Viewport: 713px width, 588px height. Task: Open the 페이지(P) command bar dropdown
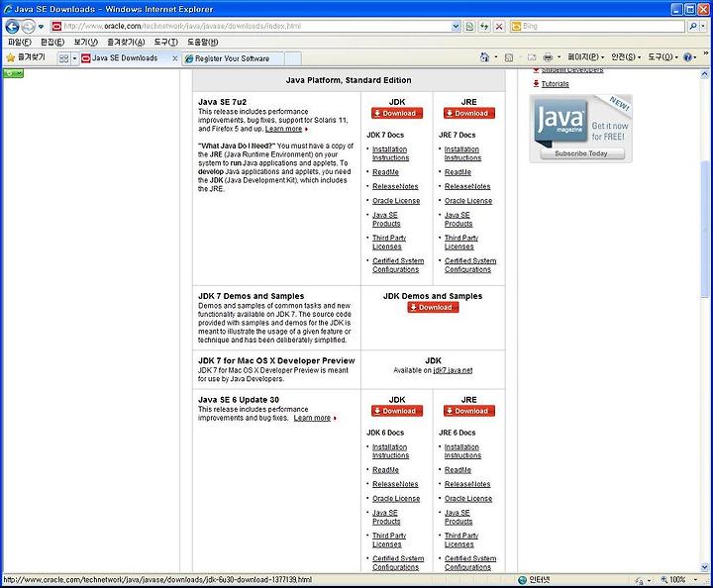pos(585,57)
